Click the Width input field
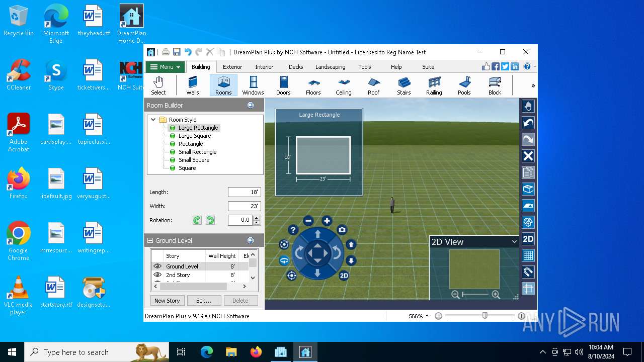Image resolution: width=644 pixels, height=362 pixels. coord(244,206)
